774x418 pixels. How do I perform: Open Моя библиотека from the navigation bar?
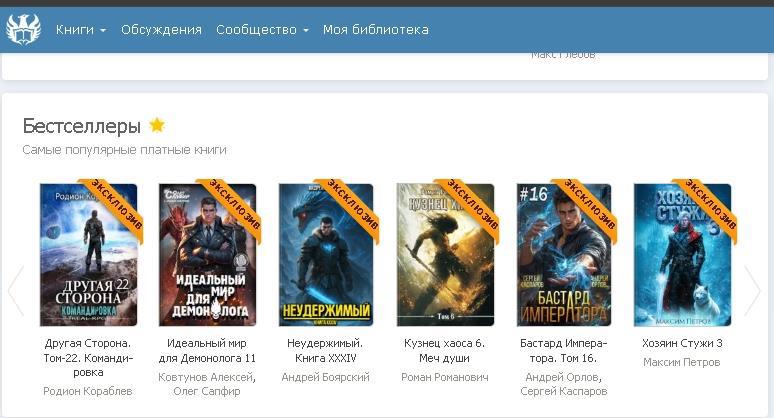coord(375,30)
